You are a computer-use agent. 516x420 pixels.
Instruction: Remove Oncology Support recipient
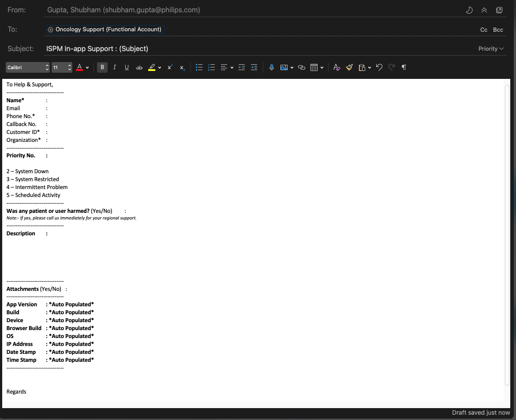pyautogui.click(x=50, y=30)
